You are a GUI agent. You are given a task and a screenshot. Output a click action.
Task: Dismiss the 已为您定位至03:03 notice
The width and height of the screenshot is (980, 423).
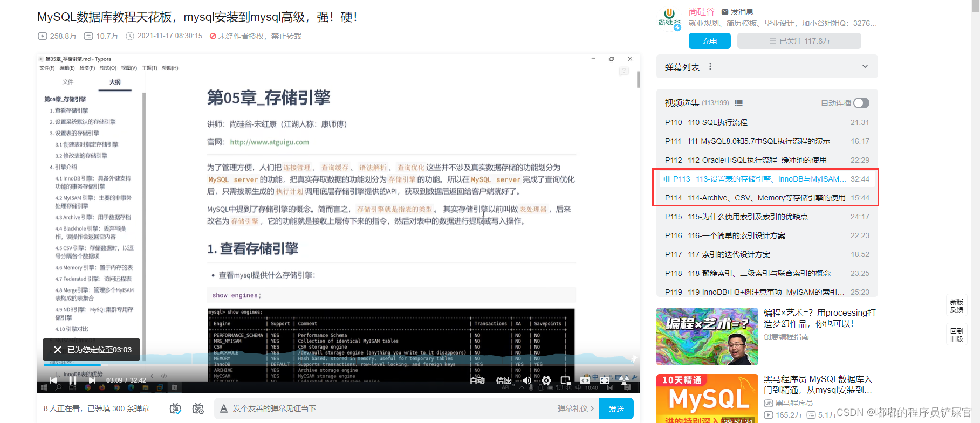click(x=58, y=350)
